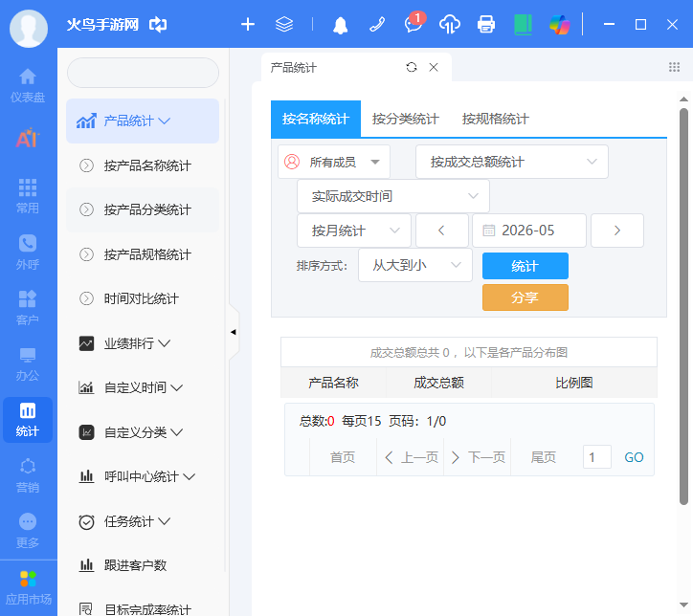Screen dimensions: 693x616
Task: Select 统计 in the sidebar
Action: tap(28, 420)
